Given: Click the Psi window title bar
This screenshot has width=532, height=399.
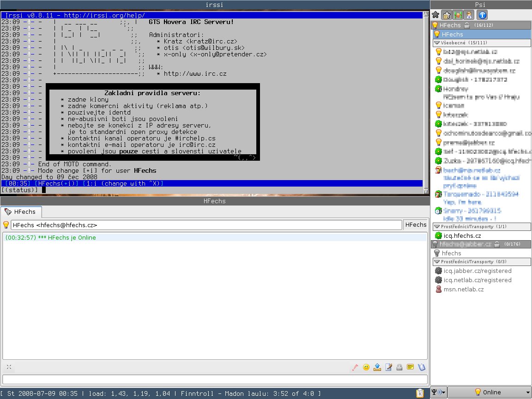Looking at the screenshot, I should pos(480,5).
